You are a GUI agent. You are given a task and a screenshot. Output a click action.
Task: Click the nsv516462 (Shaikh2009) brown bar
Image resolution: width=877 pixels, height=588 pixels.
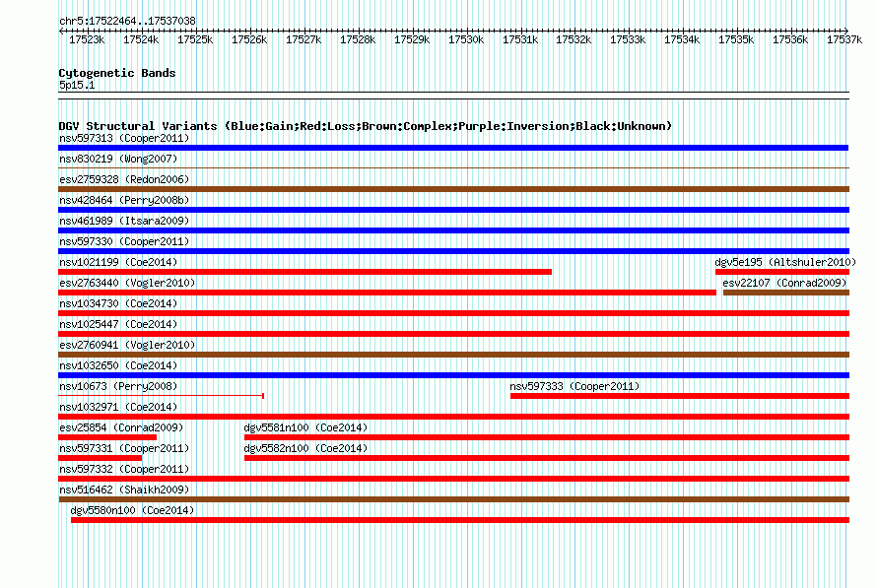click(x=453, y=499)
